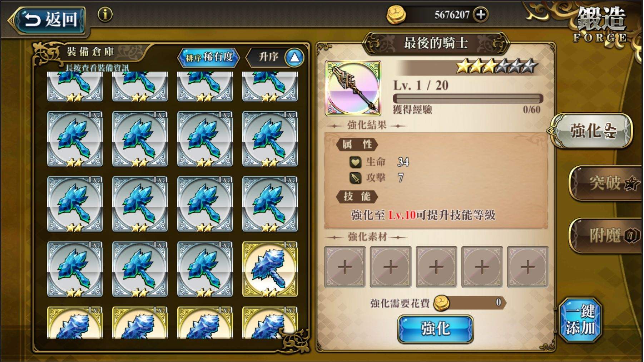Tap the 最後的騎士 weapon icon
The image size is (644, 362).
(x=353, y=88)
